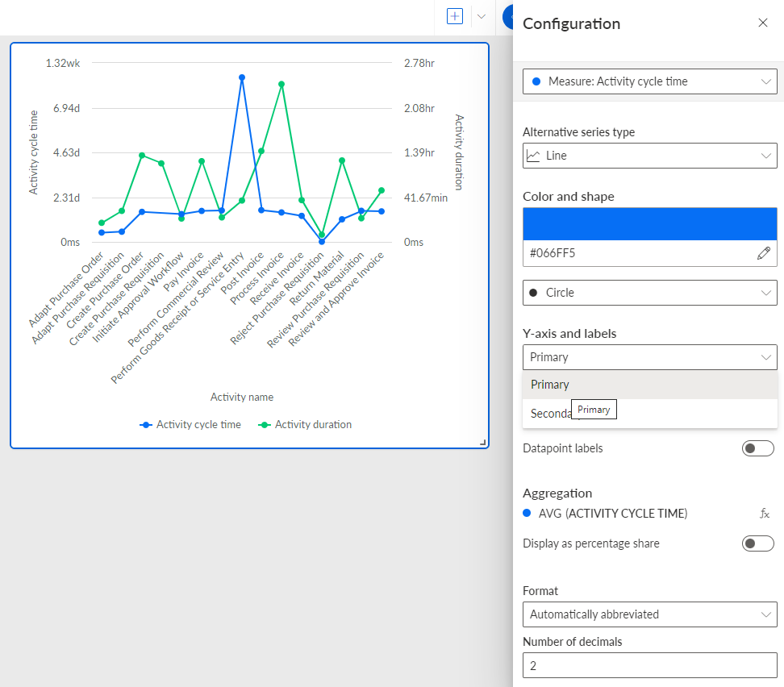Toggle the Datapoint labels switch
The image size is (784, 687).
click(757, 448)
